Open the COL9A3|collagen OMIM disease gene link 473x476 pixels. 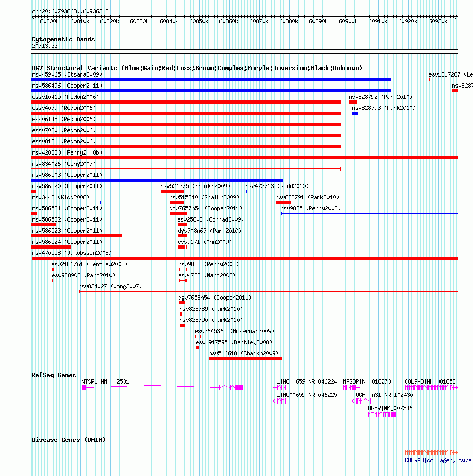[438, 461]
